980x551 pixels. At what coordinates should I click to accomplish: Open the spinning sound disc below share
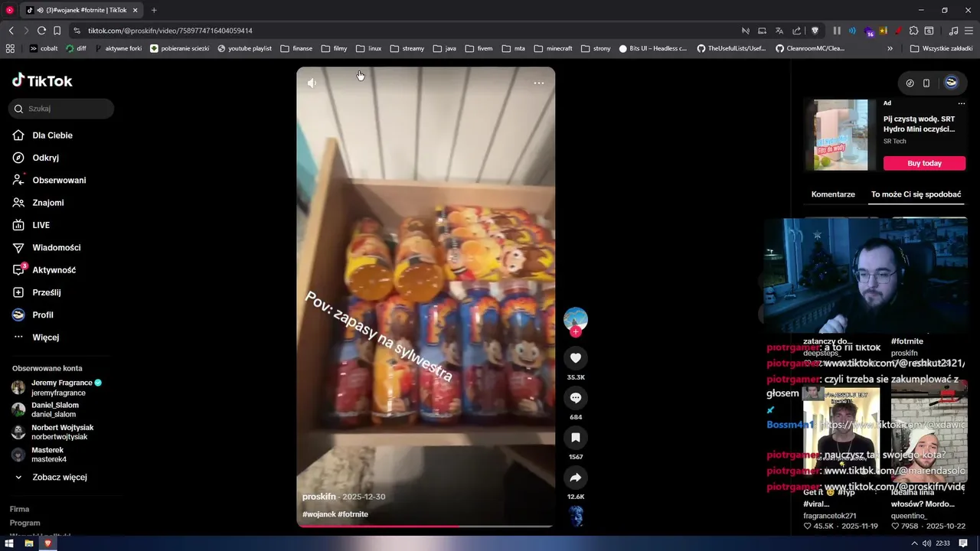click(x=576, y=515)
